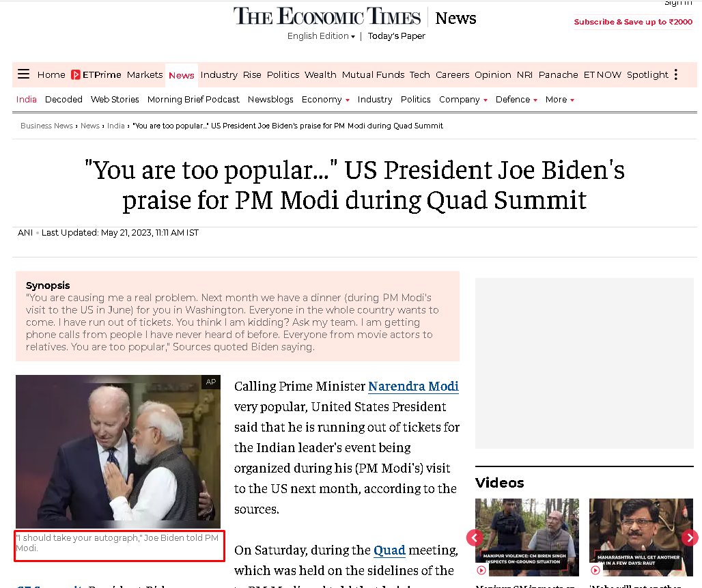Click the Quad link in article

pos(389,550)
